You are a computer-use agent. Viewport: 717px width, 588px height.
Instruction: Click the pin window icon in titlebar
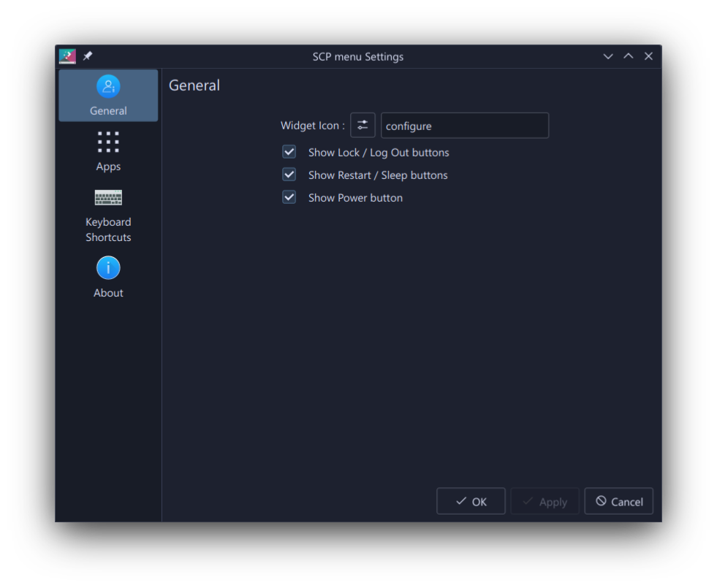click(87, 56)
